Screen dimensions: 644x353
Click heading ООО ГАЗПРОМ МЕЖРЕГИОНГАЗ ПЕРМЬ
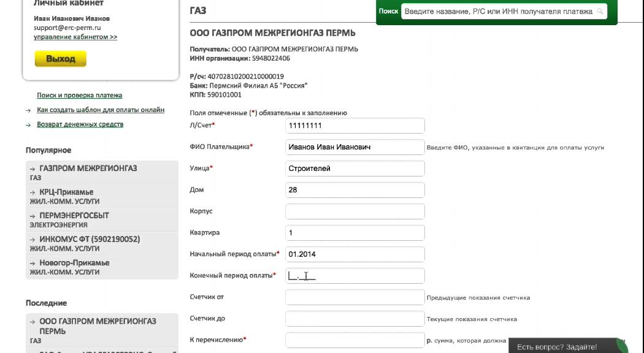click(x=273, y=33)
